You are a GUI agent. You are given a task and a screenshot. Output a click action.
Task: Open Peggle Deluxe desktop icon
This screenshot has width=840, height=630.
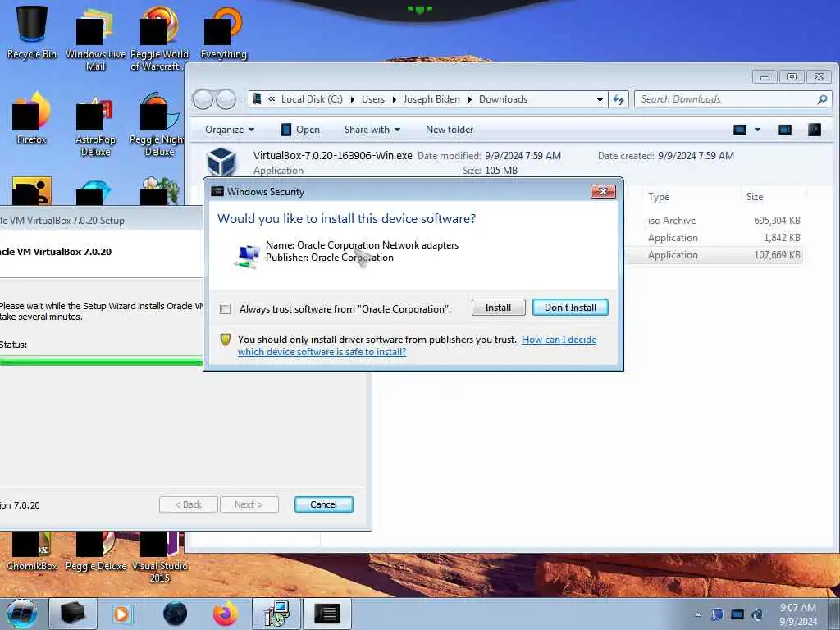click(x=96, y=550)
